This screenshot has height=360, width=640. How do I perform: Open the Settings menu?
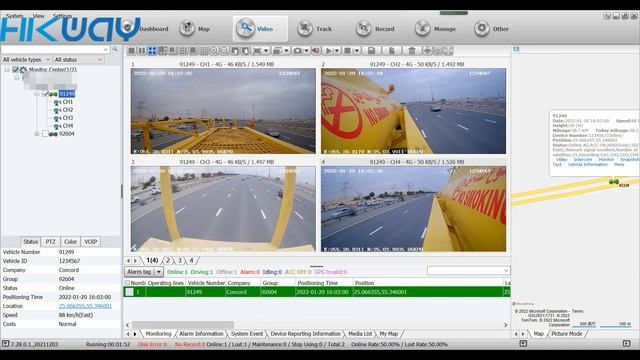pyautogui.click(x=62, y=16)
